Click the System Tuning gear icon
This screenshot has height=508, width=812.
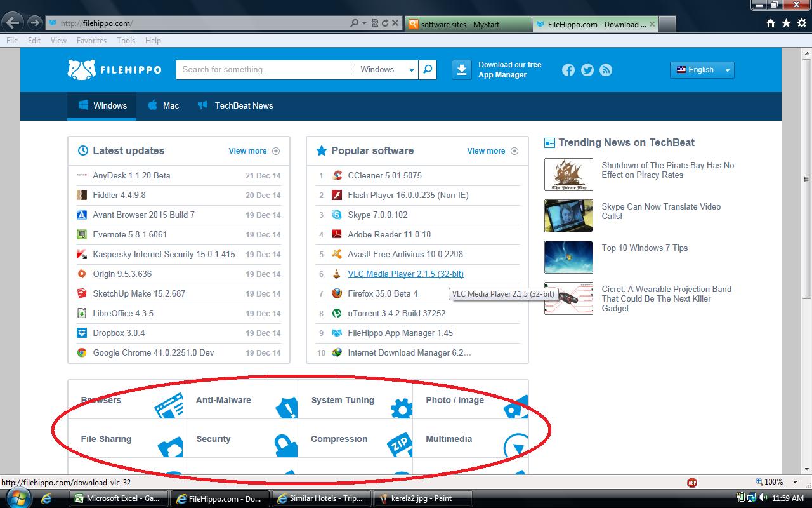[x=402, y=408]
